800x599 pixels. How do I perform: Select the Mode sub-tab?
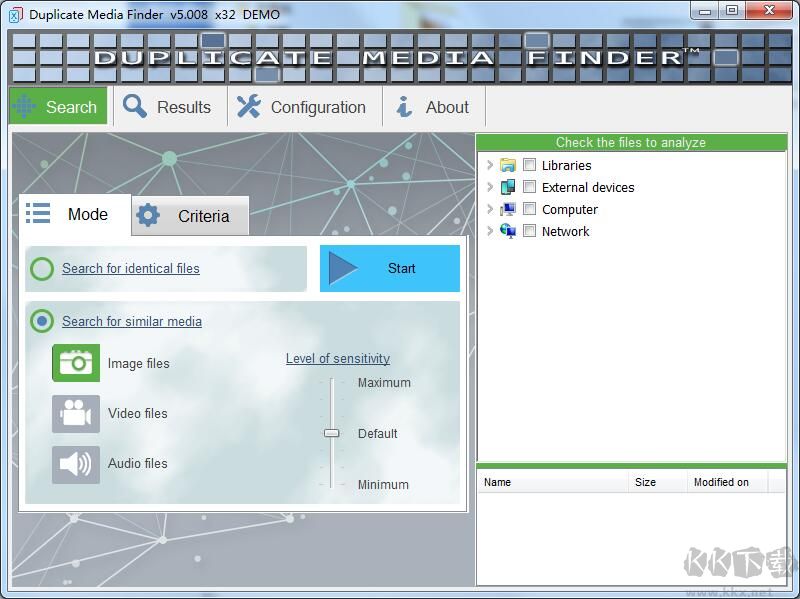(x=75, y=214)
